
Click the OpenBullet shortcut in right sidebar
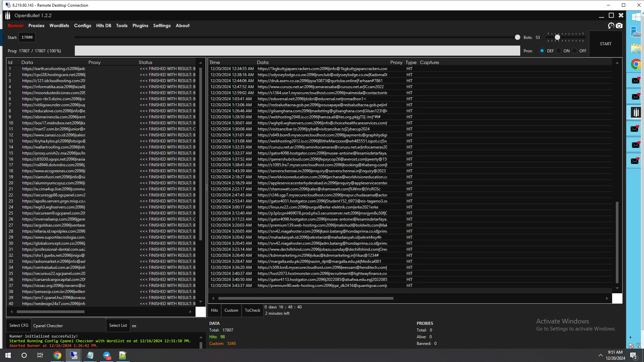[x=635, y=112]
